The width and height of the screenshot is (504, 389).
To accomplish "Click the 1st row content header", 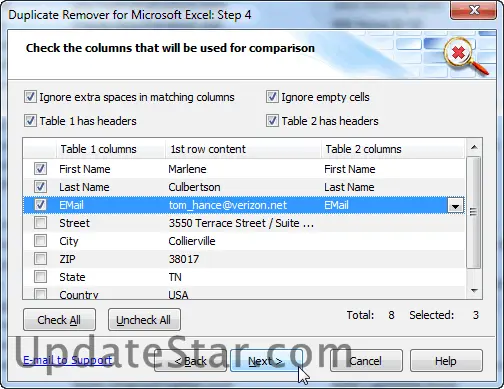I will pos(243,149).
